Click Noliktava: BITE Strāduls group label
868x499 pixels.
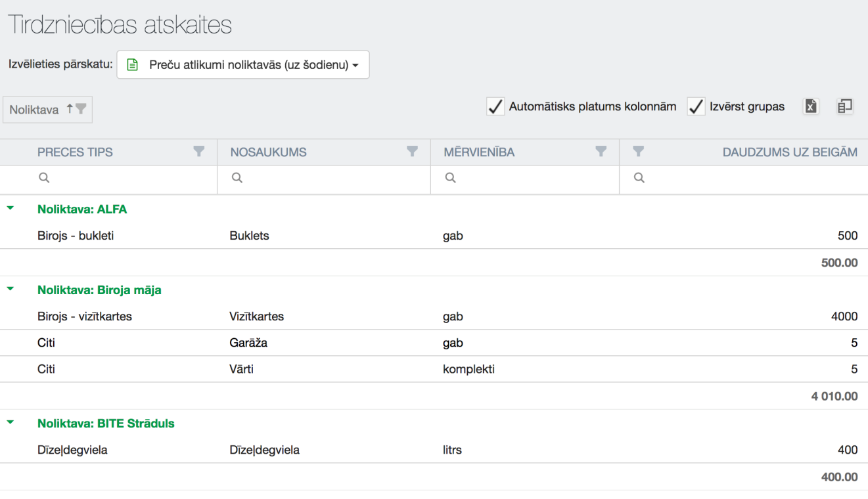[x=106, y=423]
